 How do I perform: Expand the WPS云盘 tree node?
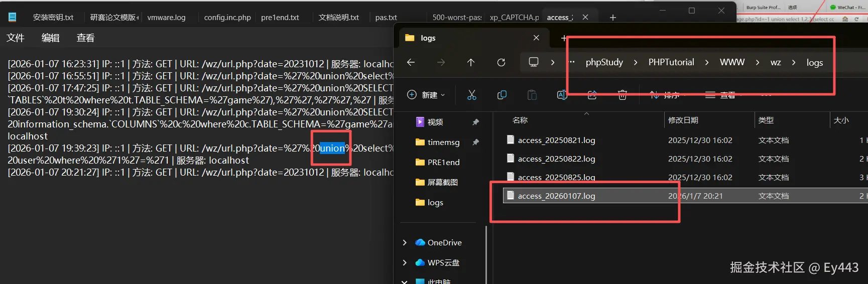pos(405,262)
